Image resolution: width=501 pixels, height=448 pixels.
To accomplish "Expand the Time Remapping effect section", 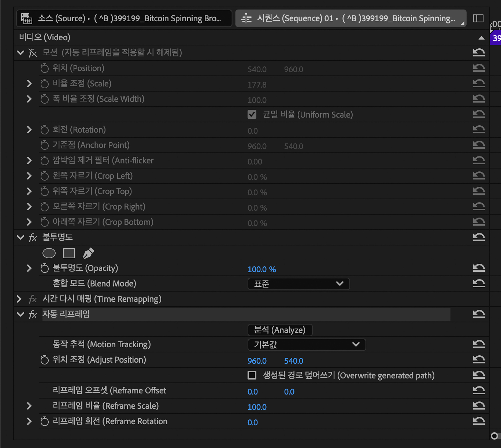I will 19,299.
